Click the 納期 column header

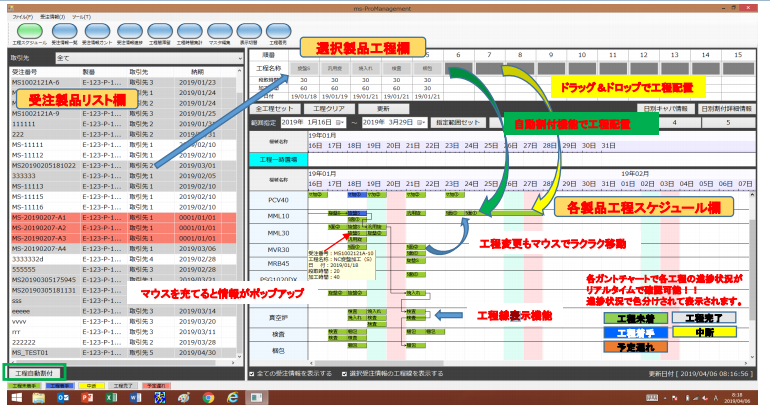[x=197, y=72]
